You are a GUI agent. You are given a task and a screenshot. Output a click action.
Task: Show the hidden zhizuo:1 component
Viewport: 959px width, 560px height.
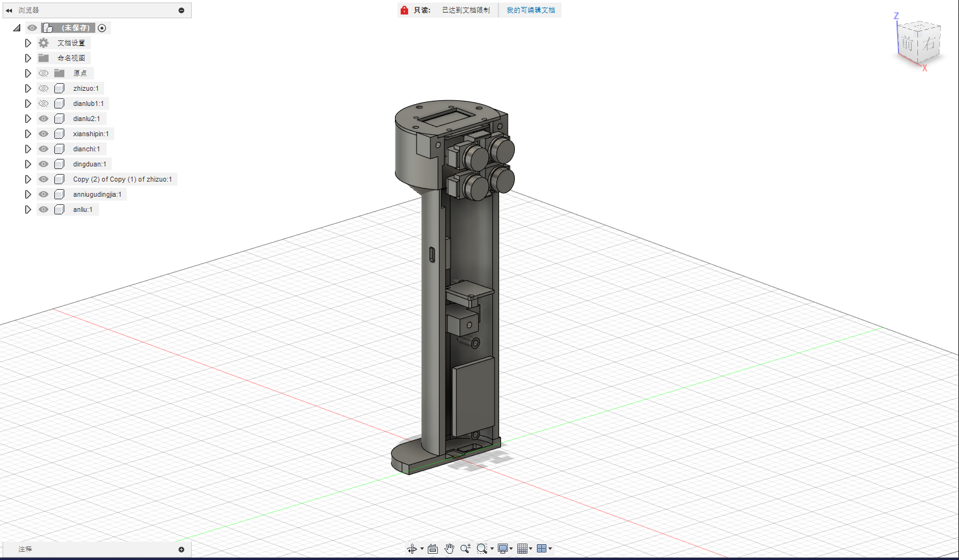44,88
